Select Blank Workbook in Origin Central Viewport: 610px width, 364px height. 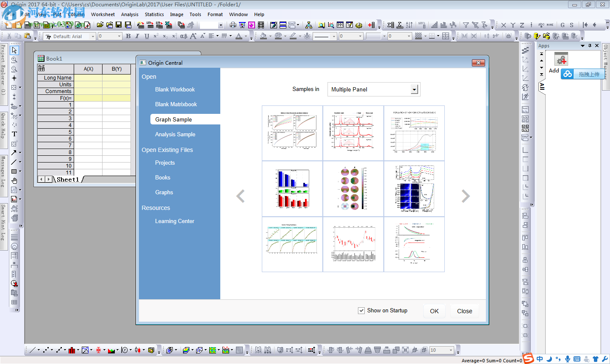click(x=175, y=89)
